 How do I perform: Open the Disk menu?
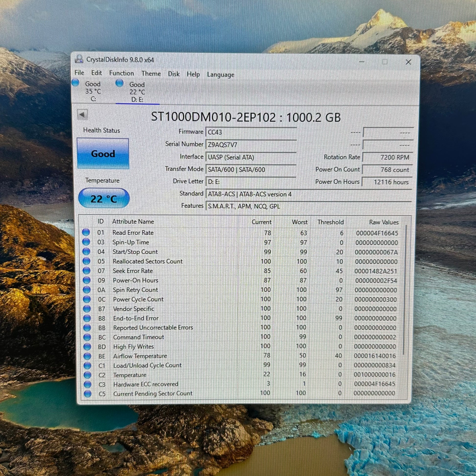pos(174,74)
